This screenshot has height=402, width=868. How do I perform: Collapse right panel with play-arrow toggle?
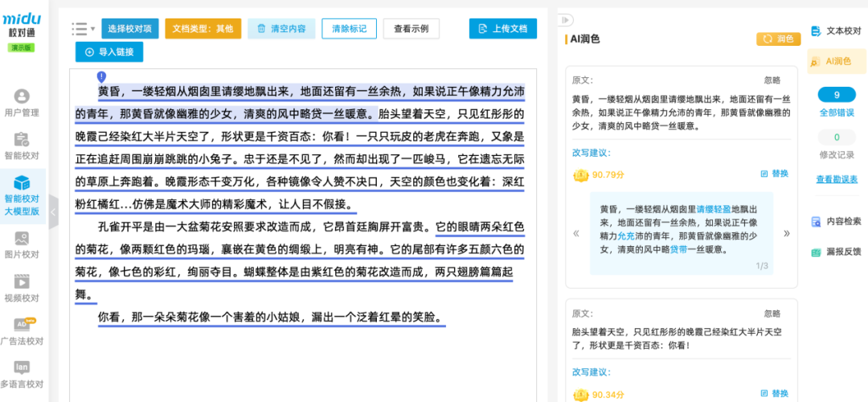point(565,20)
